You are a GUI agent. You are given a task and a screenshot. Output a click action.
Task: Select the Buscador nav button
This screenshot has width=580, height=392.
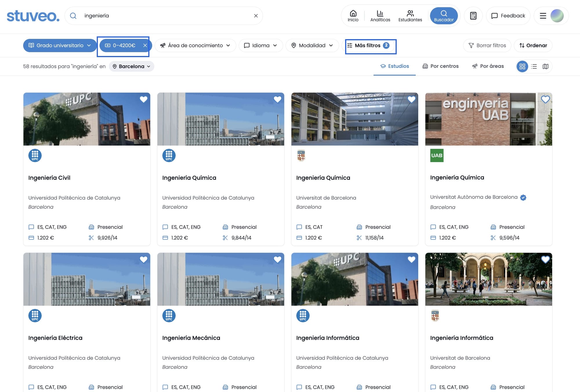(x=444, y=16)
